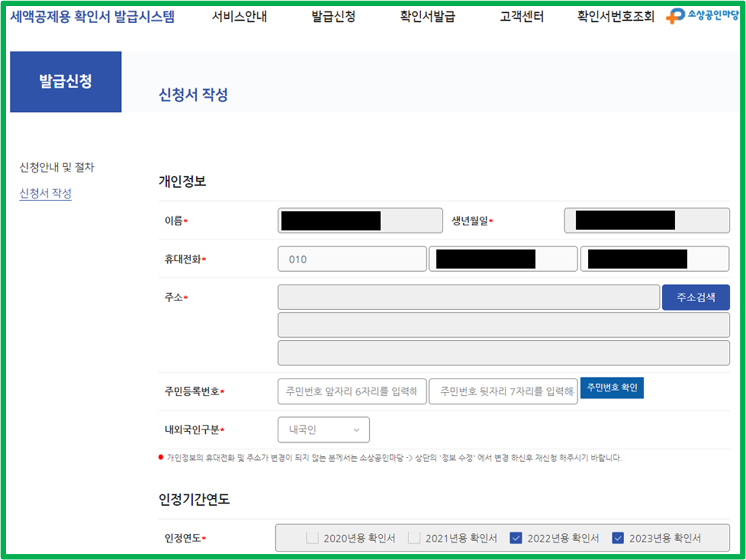Click the 주민번호 뒷자리 7자리 field

click(x=503, y=391)
